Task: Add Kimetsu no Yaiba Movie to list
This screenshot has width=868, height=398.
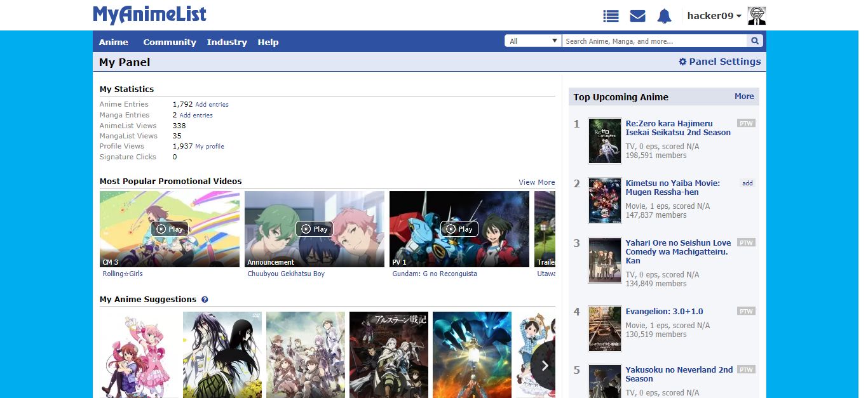Action: (747, 183)
